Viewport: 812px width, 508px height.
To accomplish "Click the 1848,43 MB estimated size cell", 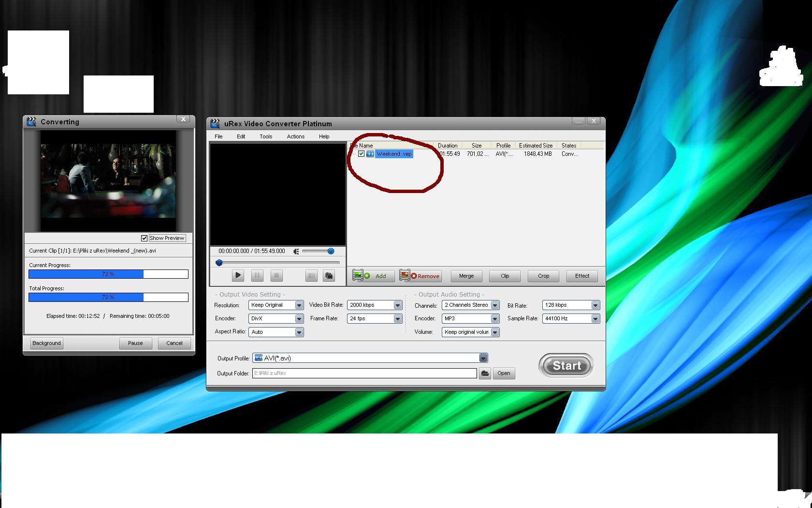I will (x=537, y=154).
